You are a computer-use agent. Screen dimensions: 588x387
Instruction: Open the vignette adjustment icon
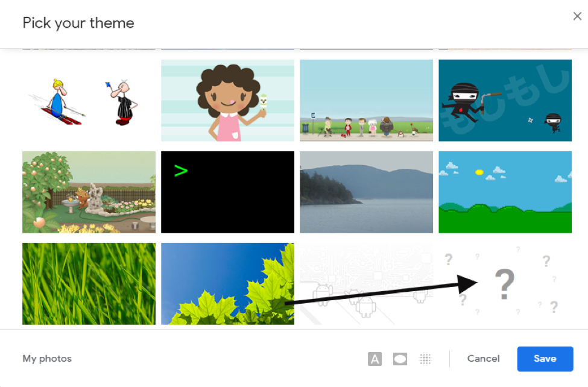400,359
